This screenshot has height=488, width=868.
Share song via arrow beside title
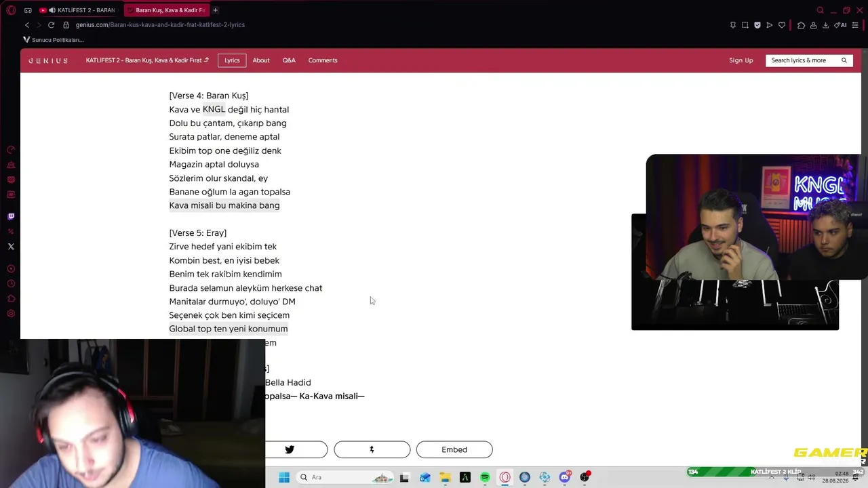click(206, 60)
